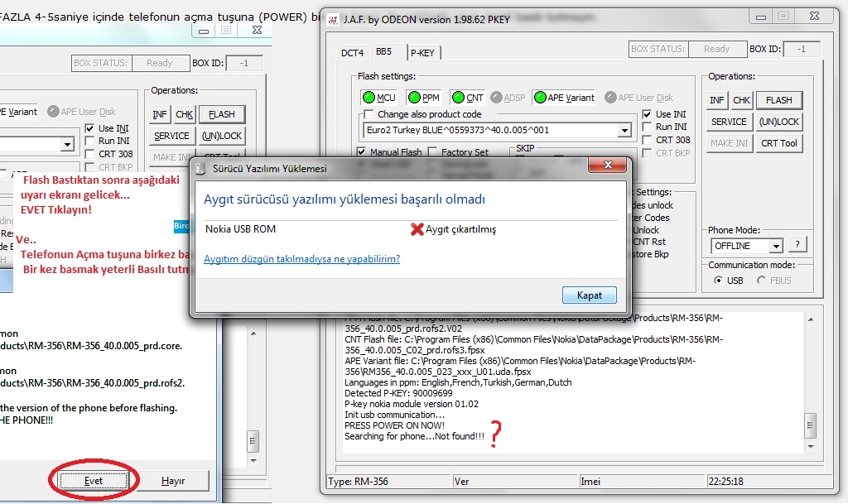Toggle APE Variant in the main JAF window
The width and height of the screenshot is (848, 504).
click(x=564, y=97)
